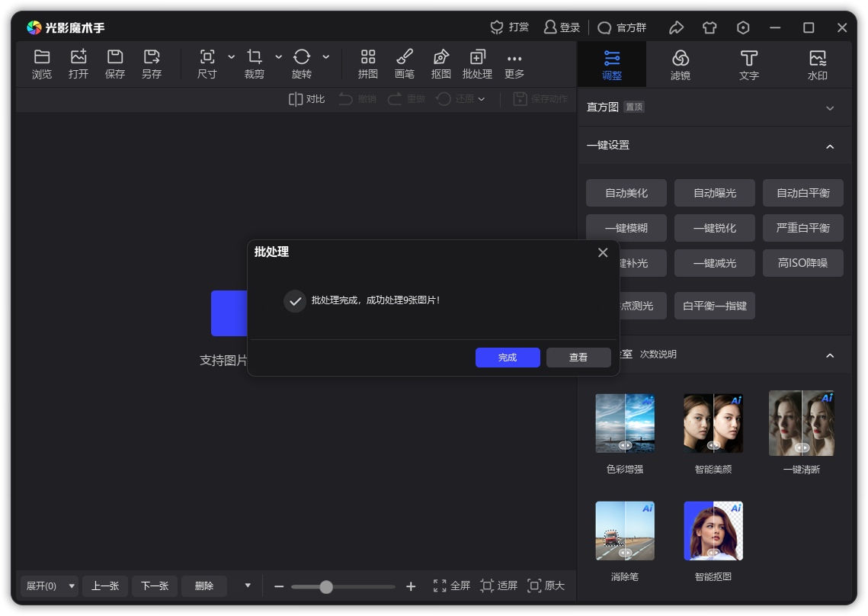Click the 完成 button in dialog
Screen dimensions: 868x616
click(x=508, y=358)
